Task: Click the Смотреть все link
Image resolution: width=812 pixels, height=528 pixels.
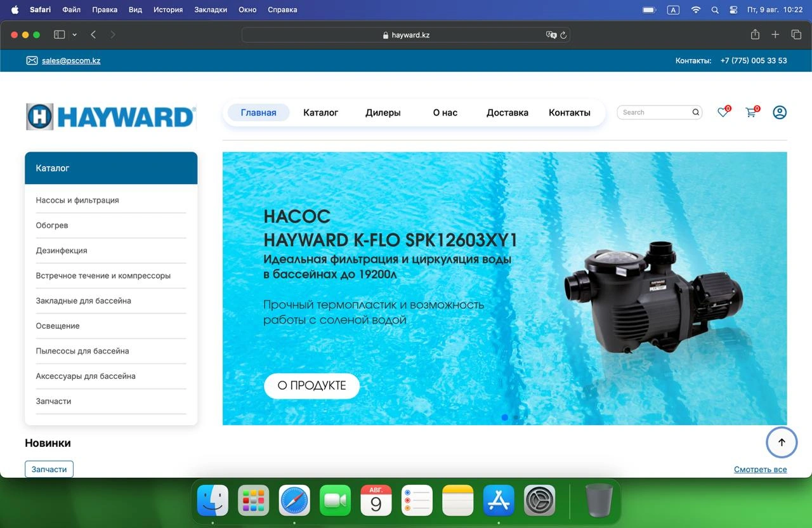Action: point(760,470)
